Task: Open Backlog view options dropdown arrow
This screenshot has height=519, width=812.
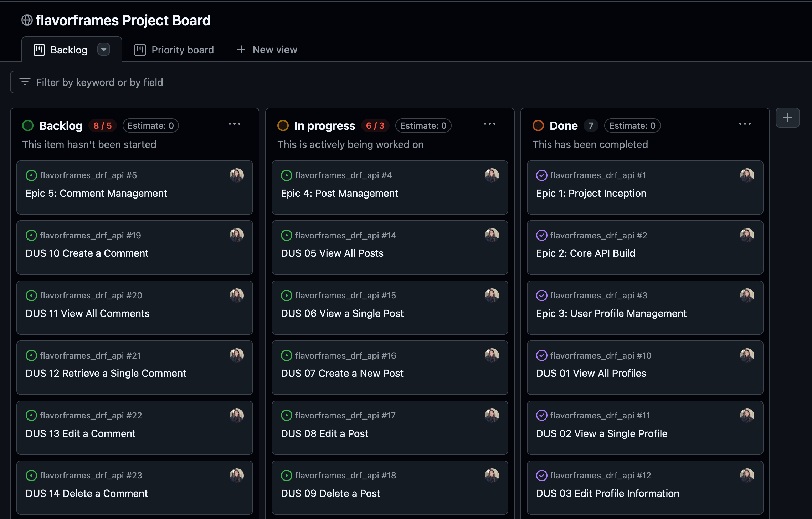Action: 104,50
